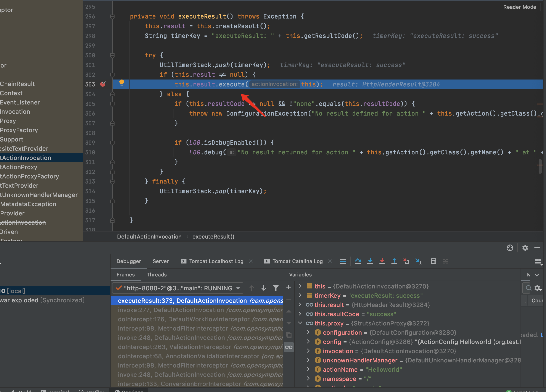
Task: Switch to the Server tab
Action: coord(161,261)
